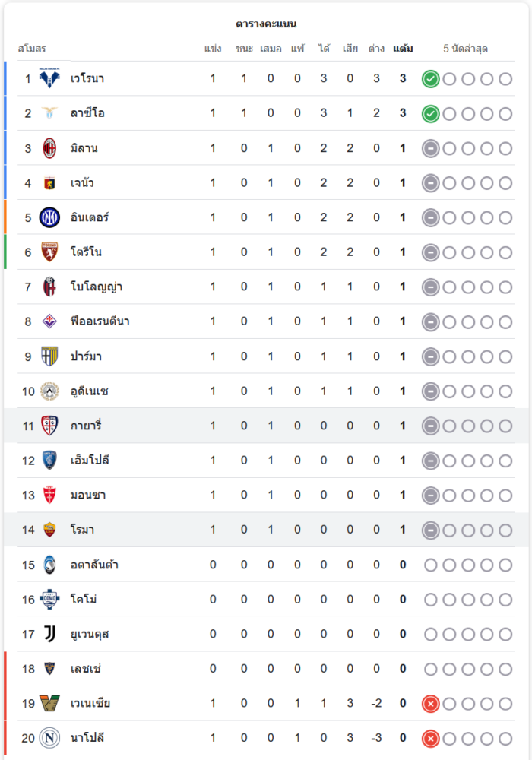The image size is (532, 760).
Task: Click the แต้ม points column header
Action: click(x=403, y=49)
